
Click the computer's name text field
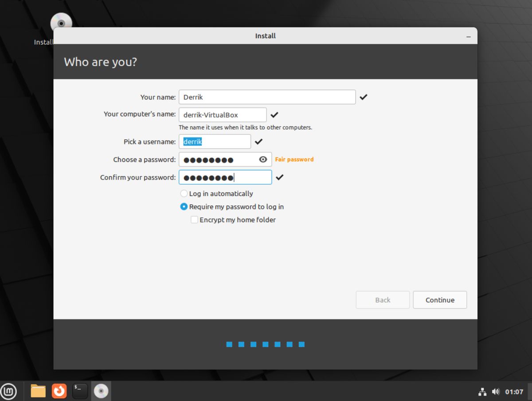pyautogui.click(x=222, y=114)
